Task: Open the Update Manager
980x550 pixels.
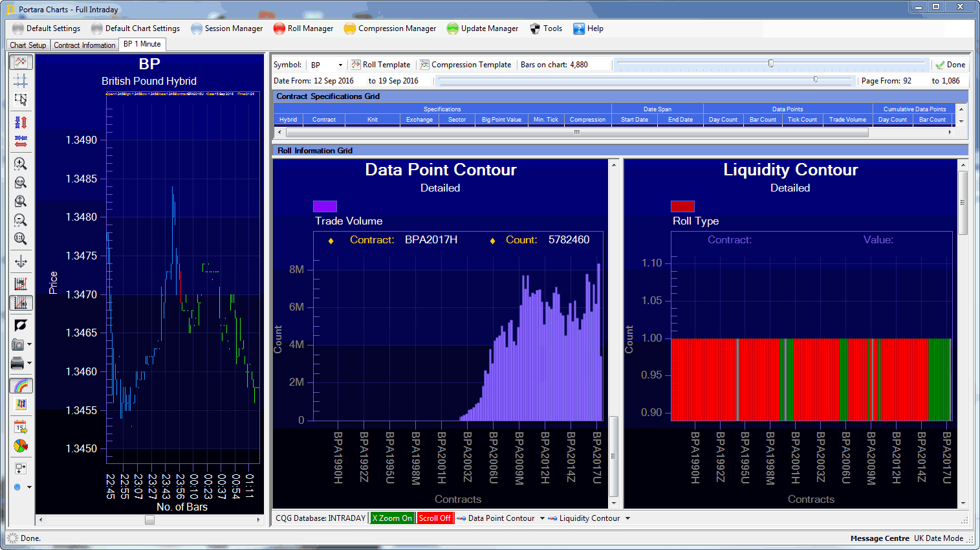Action: (x=482, y=28)
